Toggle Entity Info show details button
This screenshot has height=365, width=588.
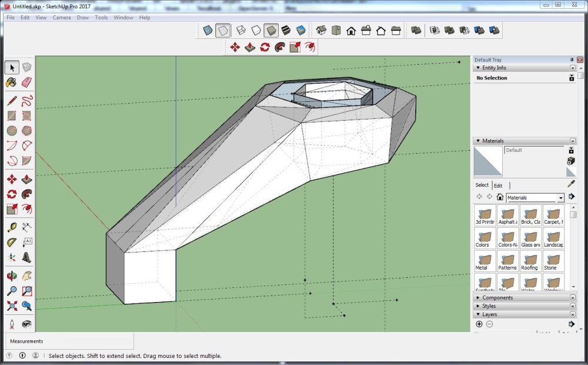(x=572, y=78)
